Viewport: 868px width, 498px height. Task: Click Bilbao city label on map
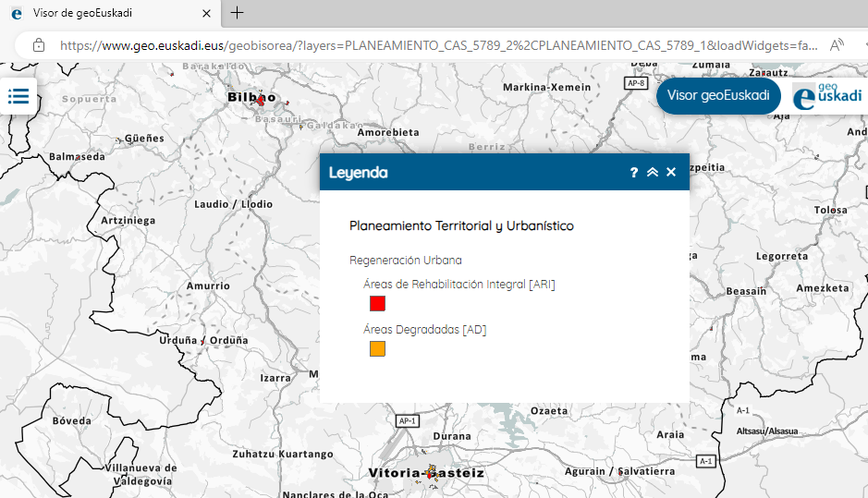251,97
